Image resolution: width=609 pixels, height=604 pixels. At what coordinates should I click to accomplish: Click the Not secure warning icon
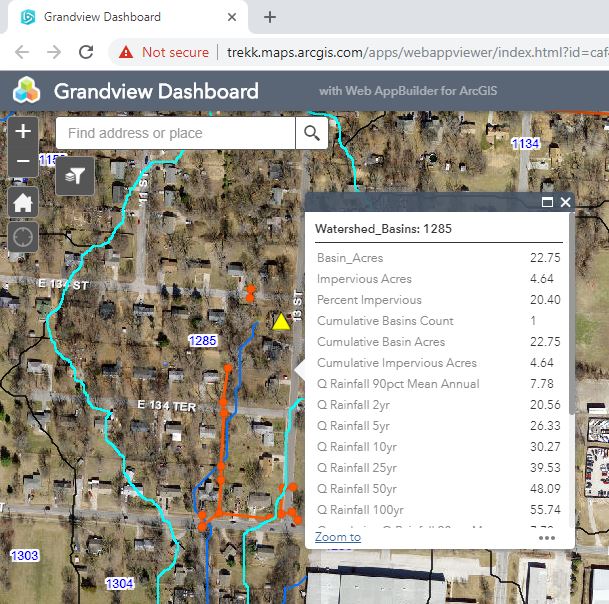(x=126, y=52)
